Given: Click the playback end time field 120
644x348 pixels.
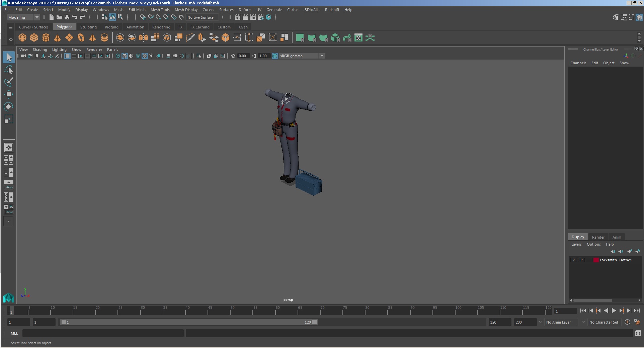Looking at the screenshot, I should (499, 322).
